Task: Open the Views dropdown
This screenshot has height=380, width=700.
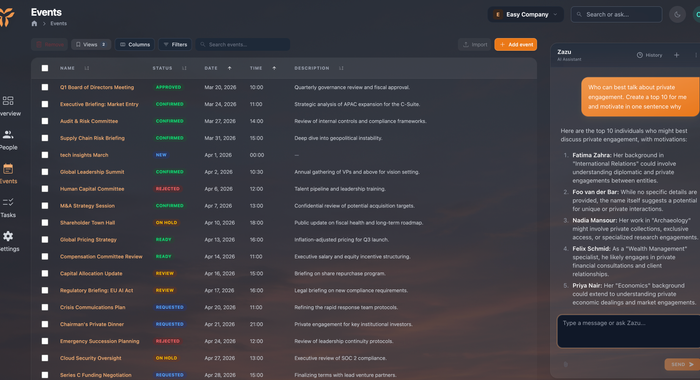Action: click(91, 45)
